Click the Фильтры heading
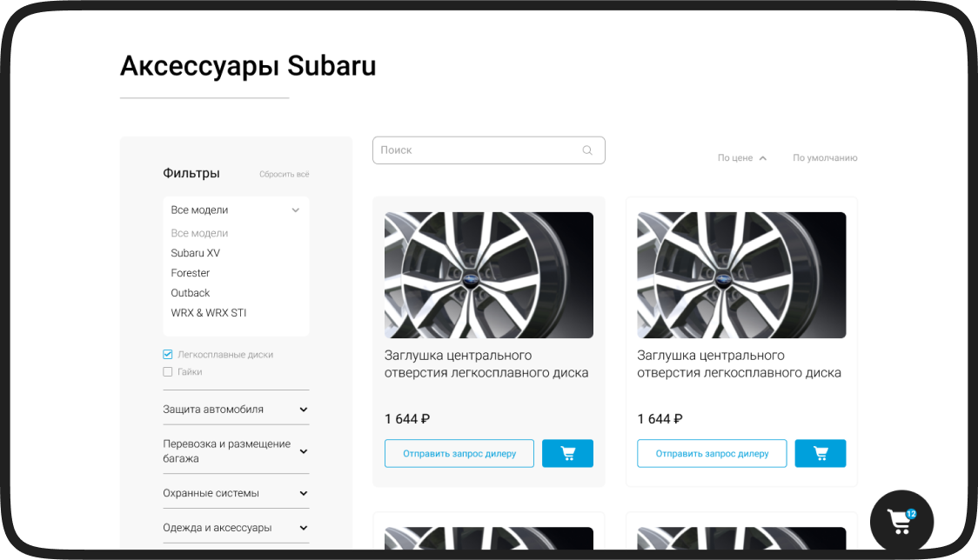This screenshot has height=560, width=978. tap(191, 173)
